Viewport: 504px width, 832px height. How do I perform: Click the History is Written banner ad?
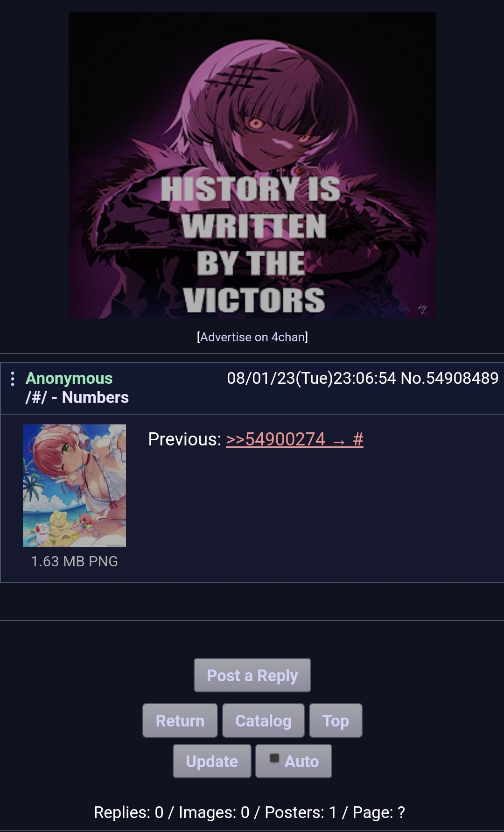point(252,165)
